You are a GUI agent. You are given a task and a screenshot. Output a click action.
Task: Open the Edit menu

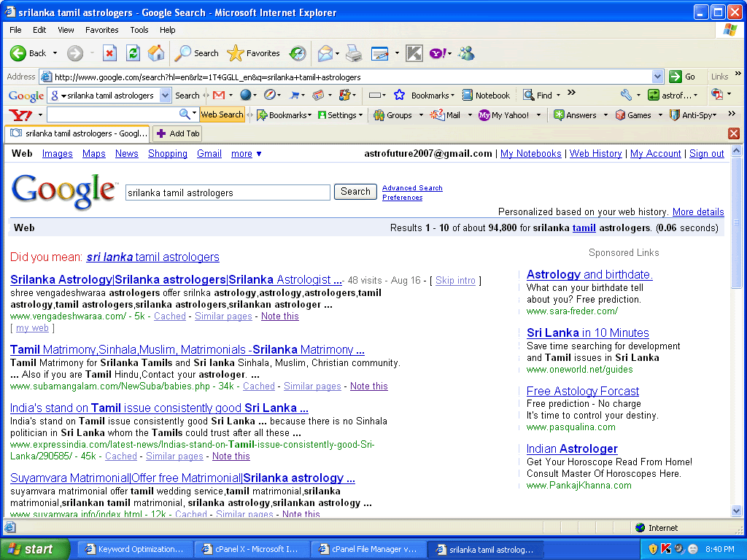[39, 29]
